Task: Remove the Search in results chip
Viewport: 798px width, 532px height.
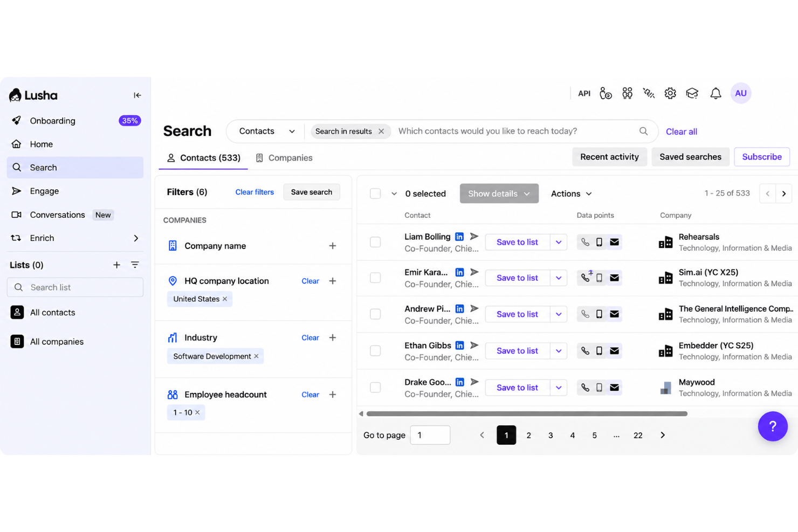Action: (x=381, y=132)
